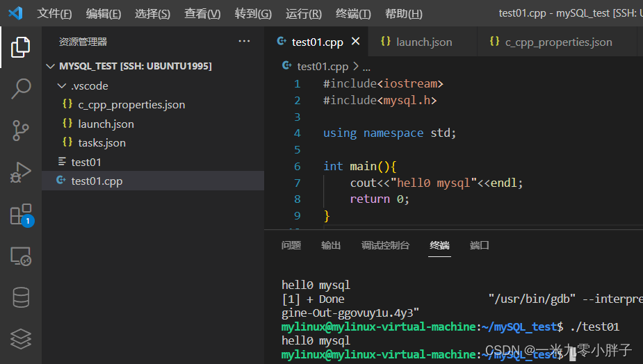Open the Extensions view icon
The height and width of the screenshot is (364, 643).
[21, 214]
